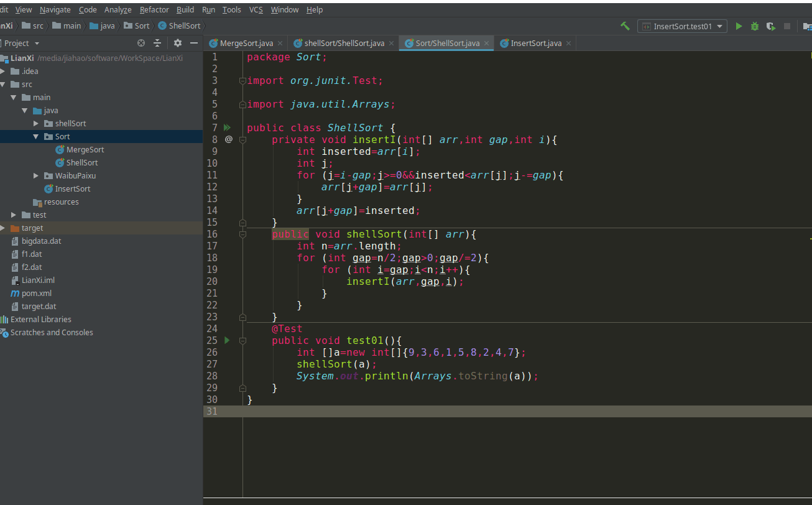Expand the WaibuPaixu package folder
This screenshot has height=505, width=812.
pos(36,176)
